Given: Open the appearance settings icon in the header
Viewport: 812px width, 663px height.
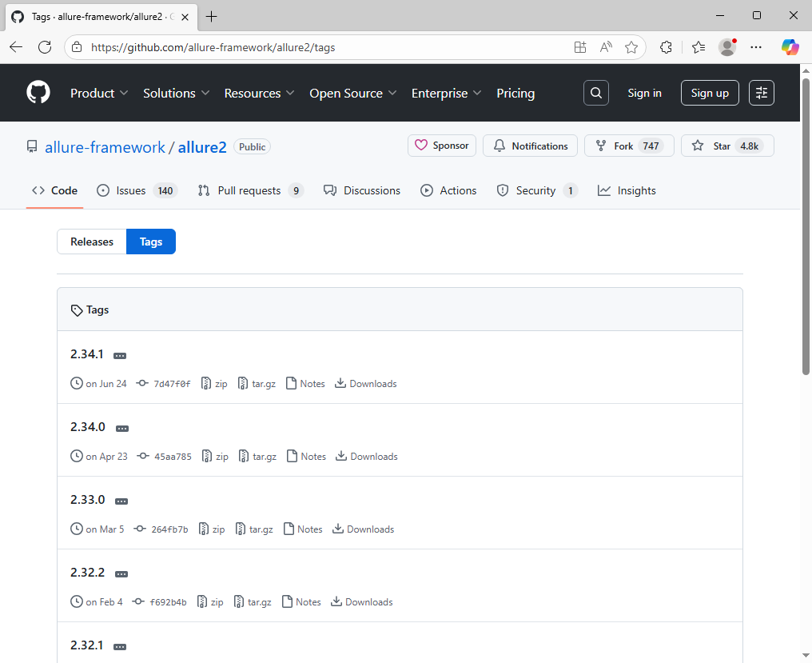Looking at the screenshot, I should pos(761,93).
